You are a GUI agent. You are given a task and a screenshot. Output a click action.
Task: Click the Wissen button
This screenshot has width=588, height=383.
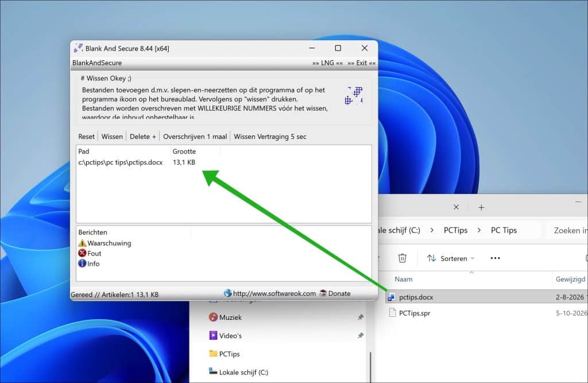pos(112,137)
